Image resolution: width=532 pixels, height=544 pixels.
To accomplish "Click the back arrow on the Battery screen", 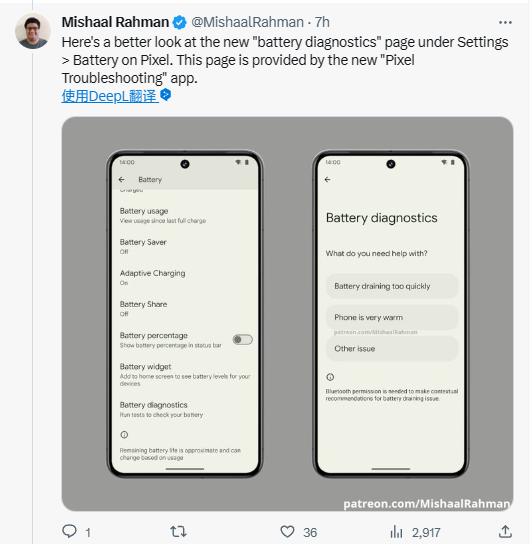I will pyautogui.click(x=121, y=180).
